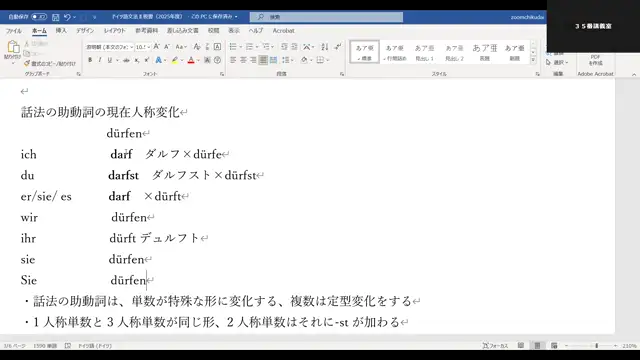Image resolution: width=640 pixels, height=360 pixels.
Task: Apply the No Spacing style
Action: (395, 52)
